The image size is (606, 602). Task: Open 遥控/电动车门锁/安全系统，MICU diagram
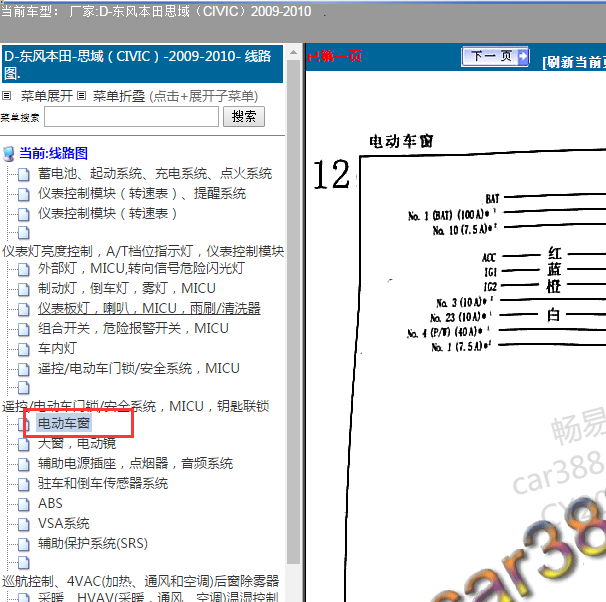tap(139, 368)
